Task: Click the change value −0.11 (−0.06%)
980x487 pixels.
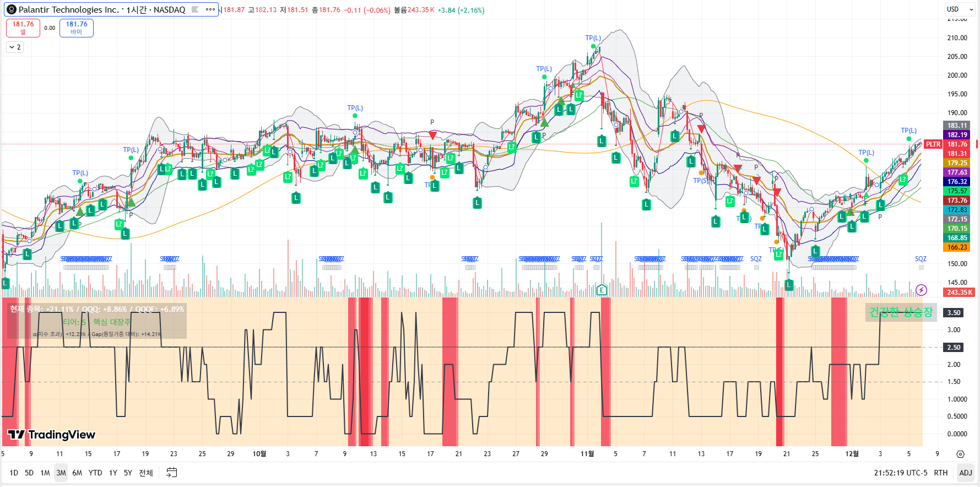Action: coord(367,10)
